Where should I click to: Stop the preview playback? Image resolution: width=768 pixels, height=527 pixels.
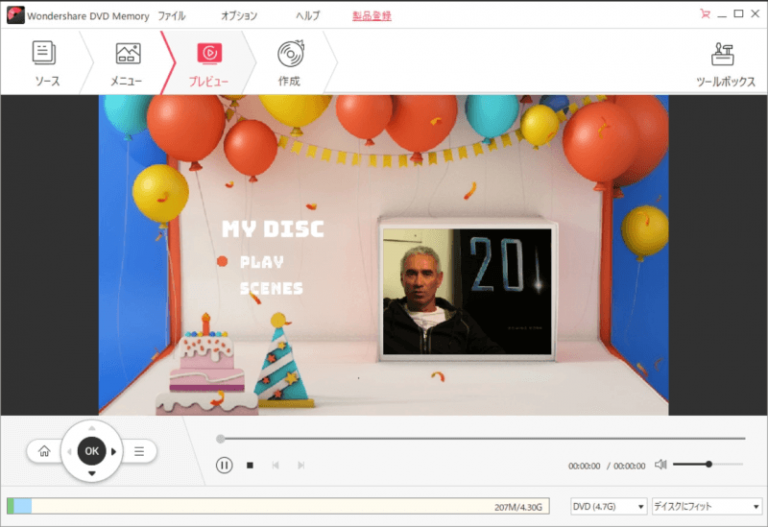point(250,465)
